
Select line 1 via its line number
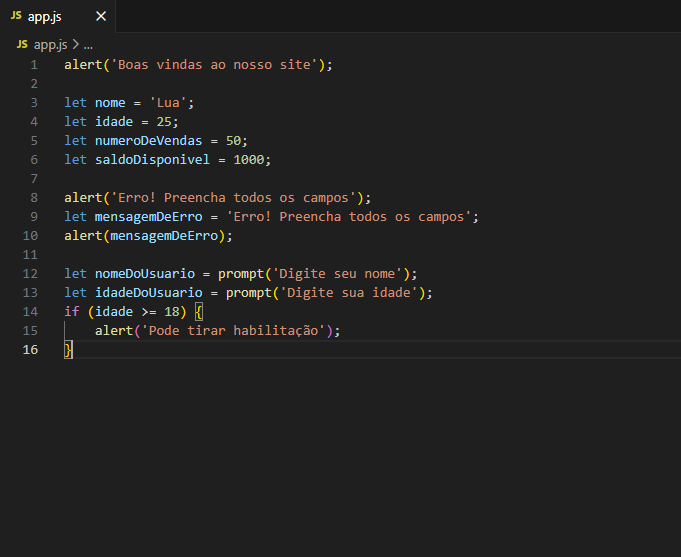pos(33,65)
